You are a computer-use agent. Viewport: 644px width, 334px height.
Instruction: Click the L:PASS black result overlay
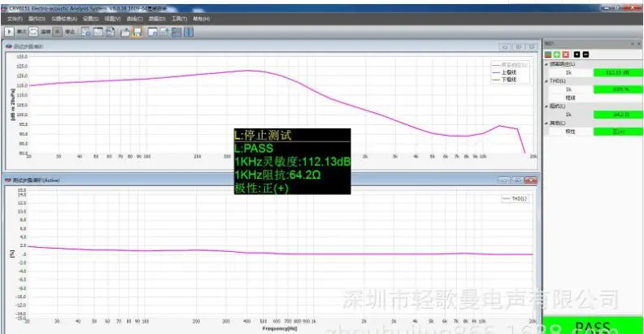[293, 161]
